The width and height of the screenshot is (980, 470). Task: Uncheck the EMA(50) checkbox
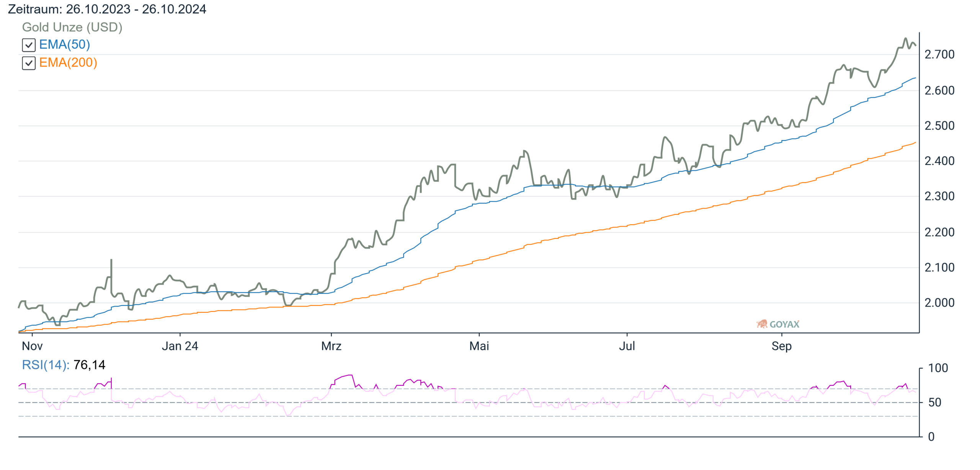29,45
